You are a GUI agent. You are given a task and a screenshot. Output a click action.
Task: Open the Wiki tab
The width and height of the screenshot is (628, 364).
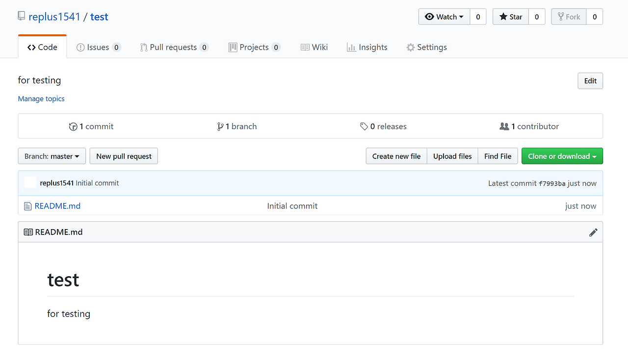pos(314,47)
